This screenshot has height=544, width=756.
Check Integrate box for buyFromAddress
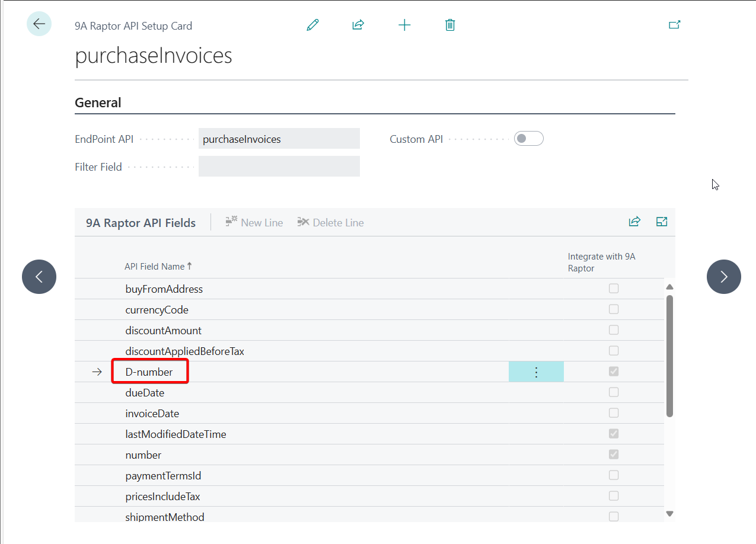(x=614, y=289)
